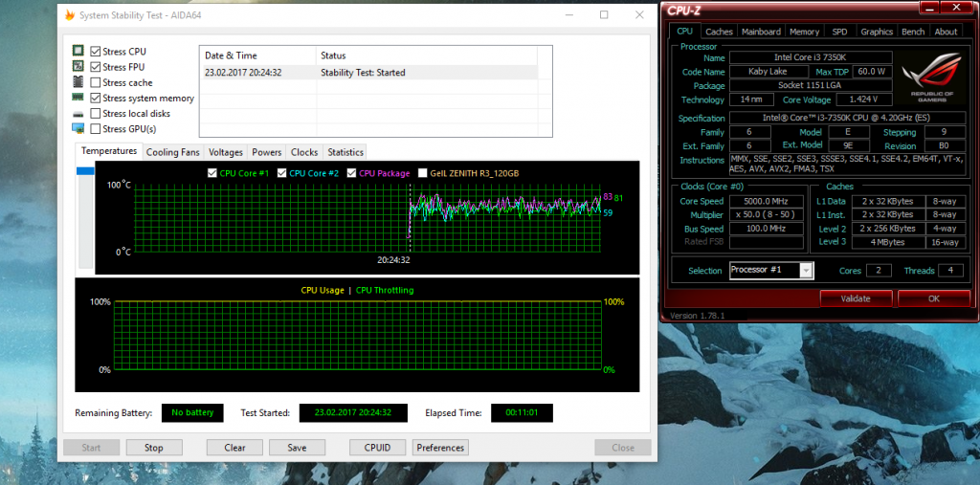Switch to the Memory tab in CPU-Z
Screen dimensions: 980x485
click(804, 32)
